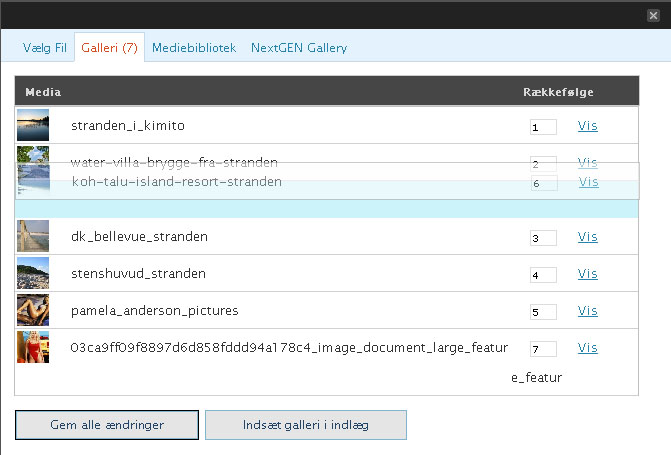The height and width of the screenshot is (455, 671).
Task: Click the order field for stenshuvud_stranden
Action: point(543,275)
